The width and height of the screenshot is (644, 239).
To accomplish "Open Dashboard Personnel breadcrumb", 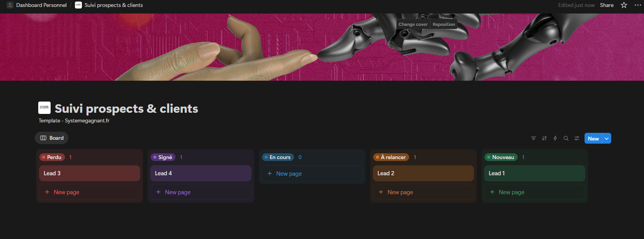I will click(x=41, y=5).
